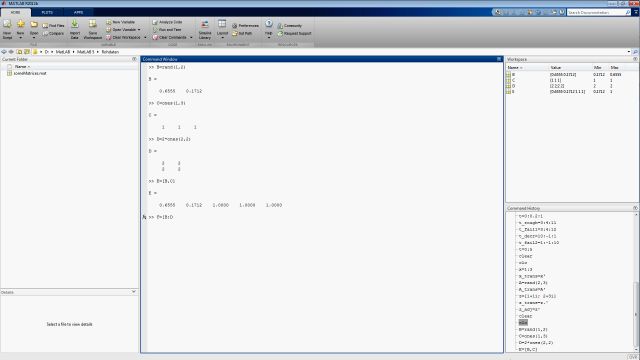
Task: Click the New Script icon
Action: 7,29
